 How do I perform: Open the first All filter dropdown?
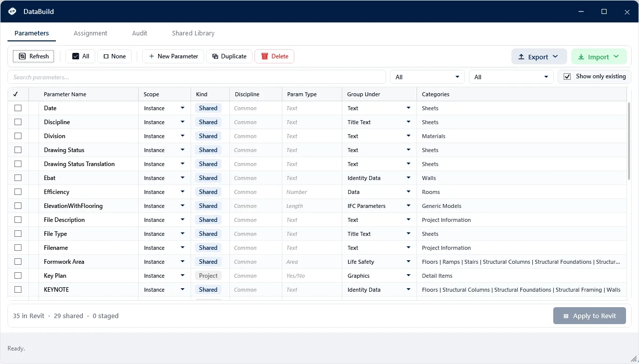click(x=427, y=77)
